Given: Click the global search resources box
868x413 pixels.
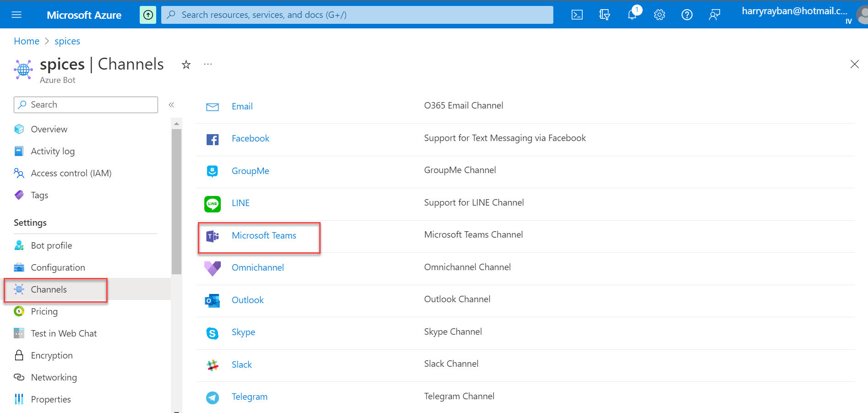Looking at the screenshot, I should [357, 15].
